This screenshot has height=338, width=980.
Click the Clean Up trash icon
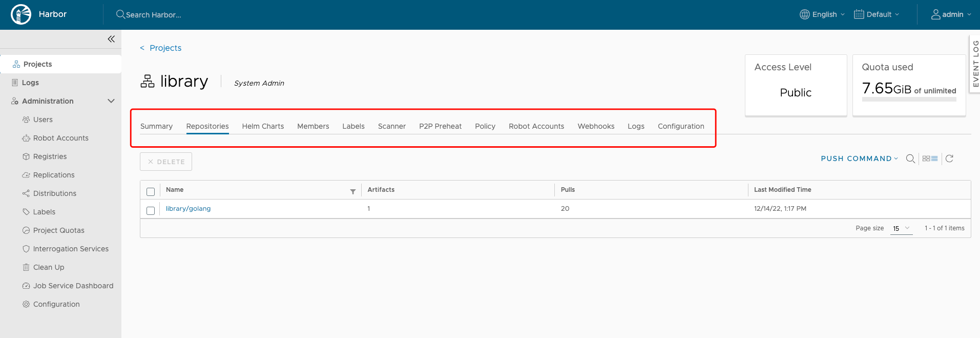pos(26,267)
